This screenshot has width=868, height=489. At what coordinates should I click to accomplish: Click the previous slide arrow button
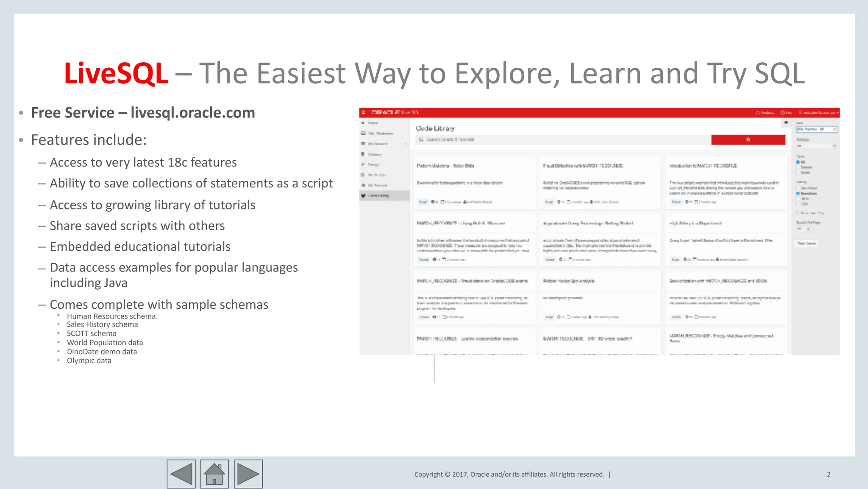point(181,474)
